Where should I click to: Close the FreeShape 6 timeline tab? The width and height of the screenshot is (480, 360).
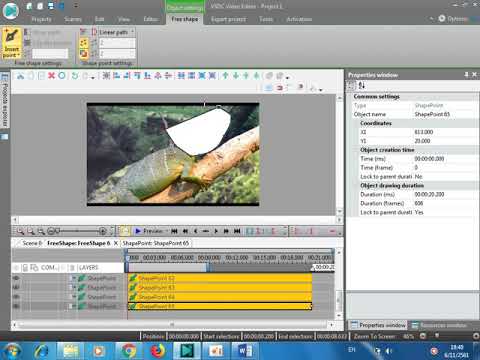click(116, 243)
